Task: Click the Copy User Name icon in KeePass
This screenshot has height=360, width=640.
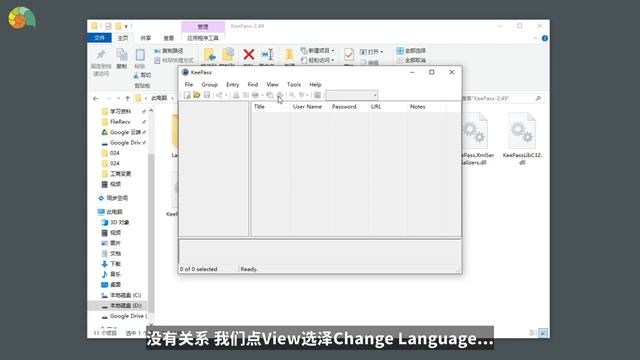Action: pos(236,95)
